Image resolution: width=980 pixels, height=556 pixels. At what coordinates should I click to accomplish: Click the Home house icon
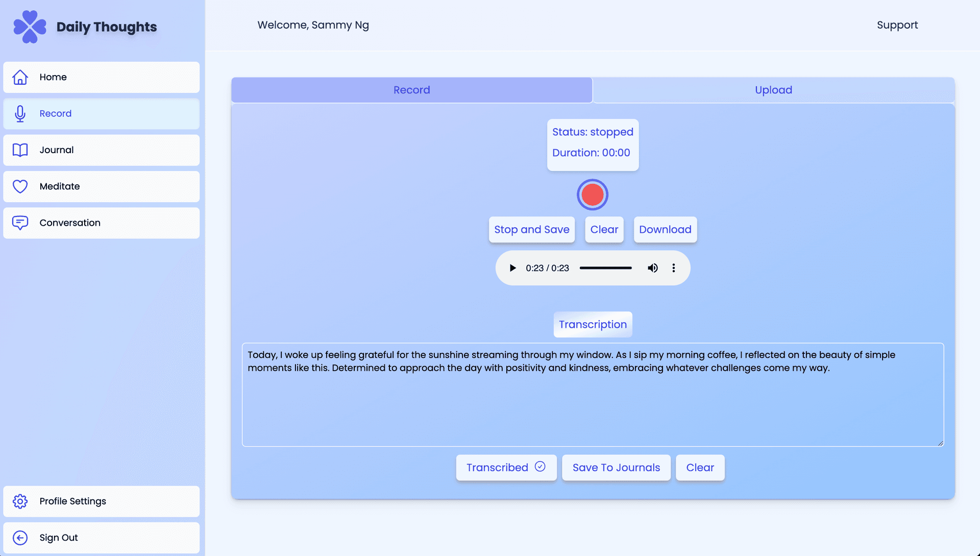click(x=20, y=77)
